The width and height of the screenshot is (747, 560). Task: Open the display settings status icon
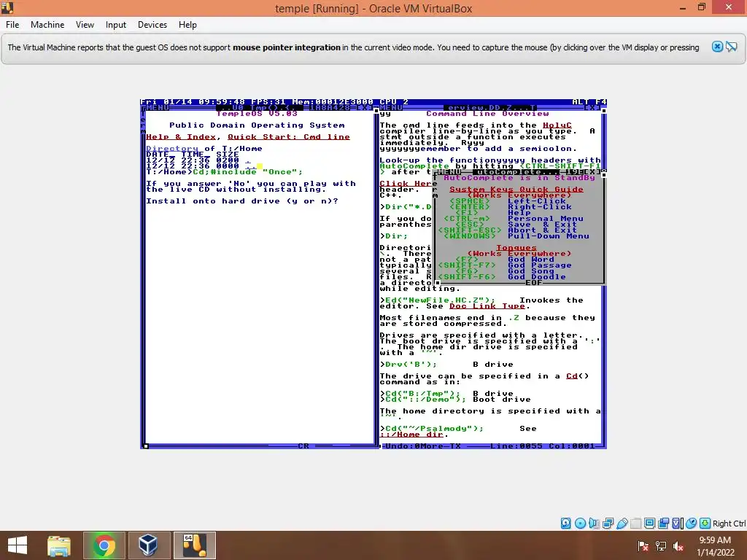[x=649, y=524]
